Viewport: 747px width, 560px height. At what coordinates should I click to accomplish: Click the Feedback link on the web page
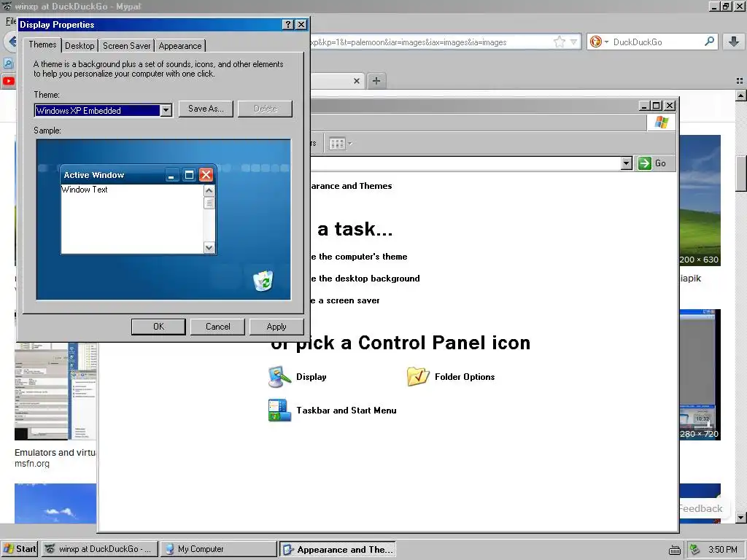click(x=701, y=508)
